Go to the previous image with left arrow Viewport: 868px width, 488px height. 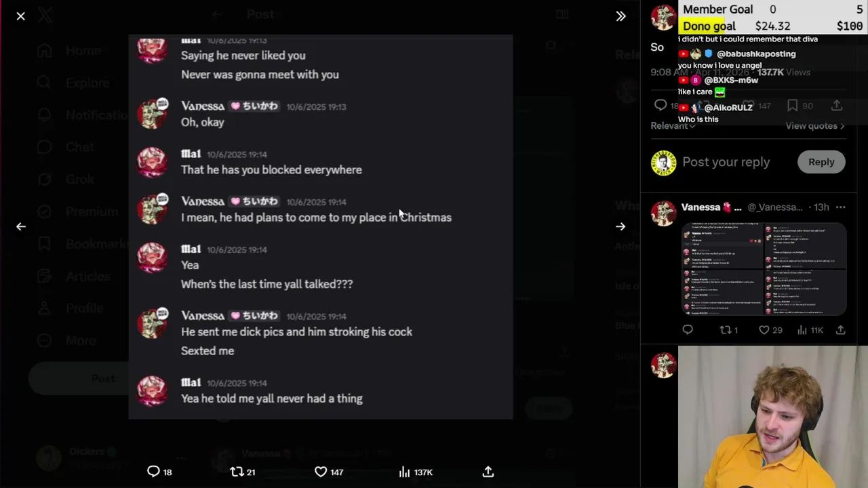tap(21, 226)
